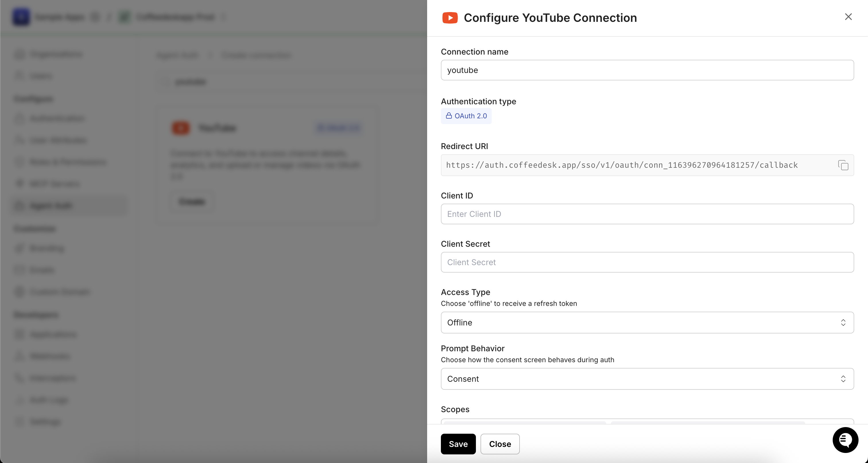The height and width of the screenshot is (463, 868).
Task: Click the Enter Client ID field
Action: pos(647,214)
